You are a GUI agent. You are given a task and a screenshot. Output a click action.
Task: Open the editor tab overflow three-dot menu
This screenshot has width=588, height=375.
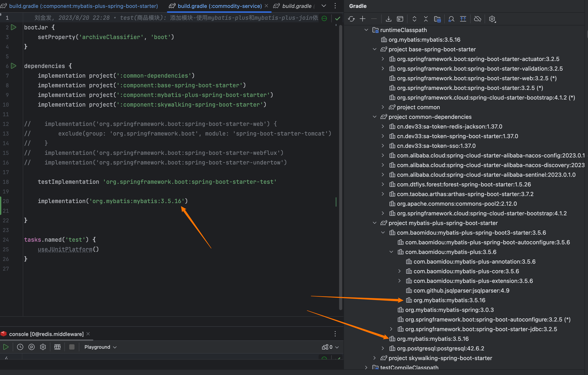pos(335,6)
